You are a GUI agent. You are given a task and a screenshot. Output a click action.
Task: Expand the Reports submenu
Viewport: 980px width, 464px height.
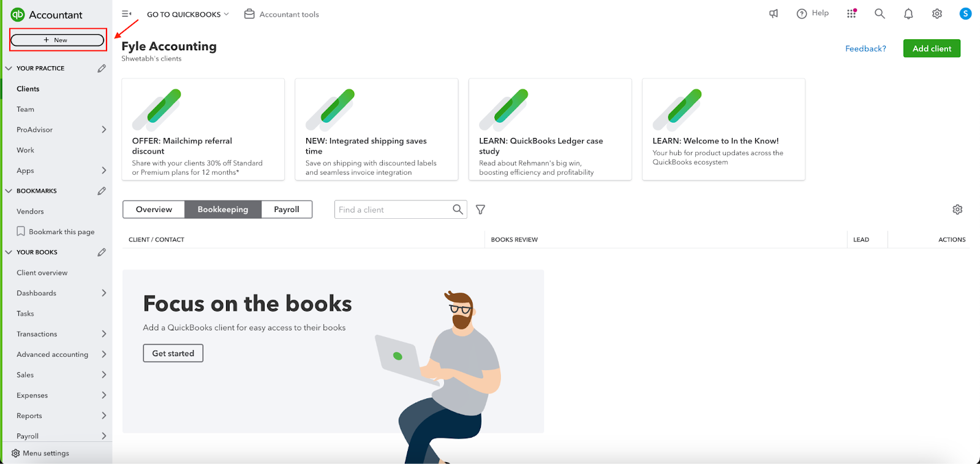coord(104,416)
